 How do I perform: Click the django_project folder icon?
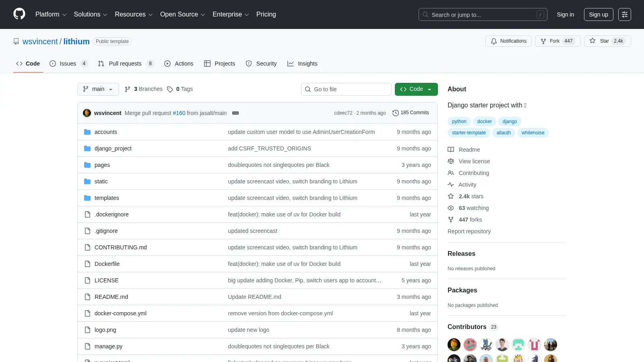(x=87, y=148)
